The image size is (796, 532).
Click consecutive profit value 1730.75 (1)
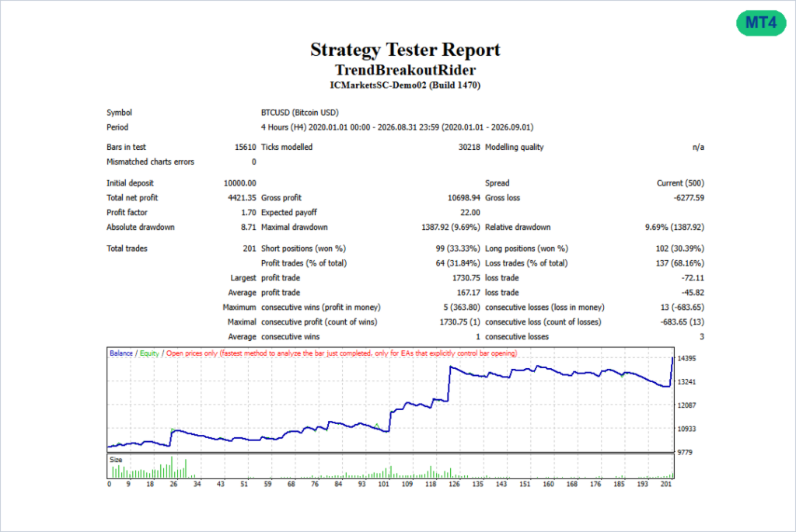click(x=459, y=322)
